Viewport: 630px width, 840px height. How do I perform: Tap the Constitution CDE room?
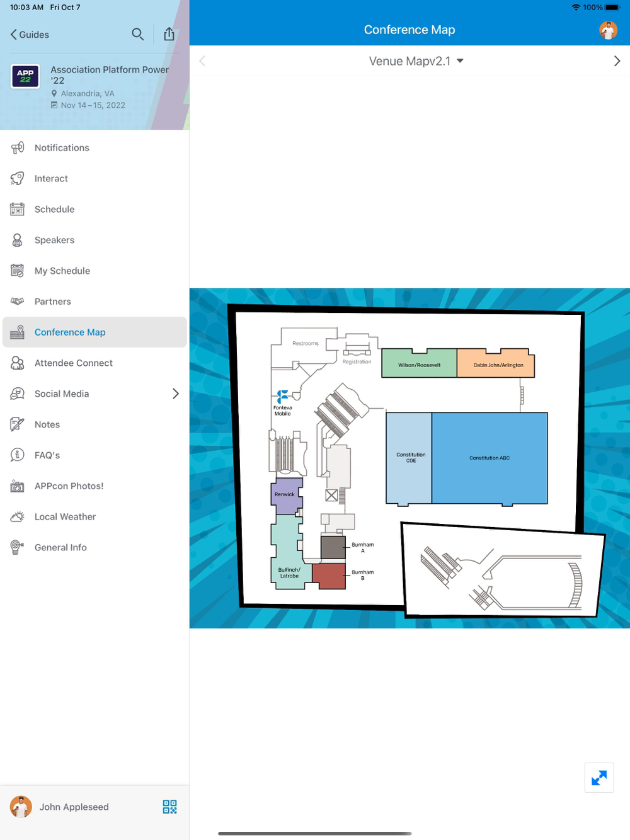coord(409,458)
